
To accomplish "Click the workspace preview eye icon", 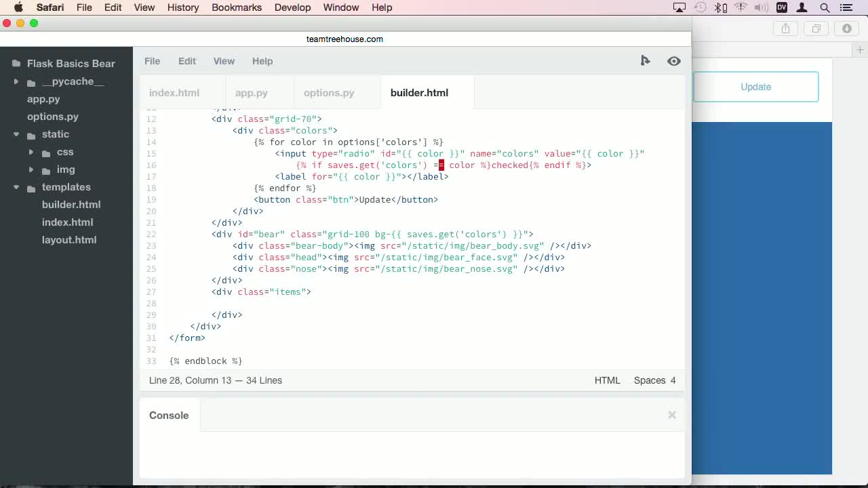I will coord(673,61).
